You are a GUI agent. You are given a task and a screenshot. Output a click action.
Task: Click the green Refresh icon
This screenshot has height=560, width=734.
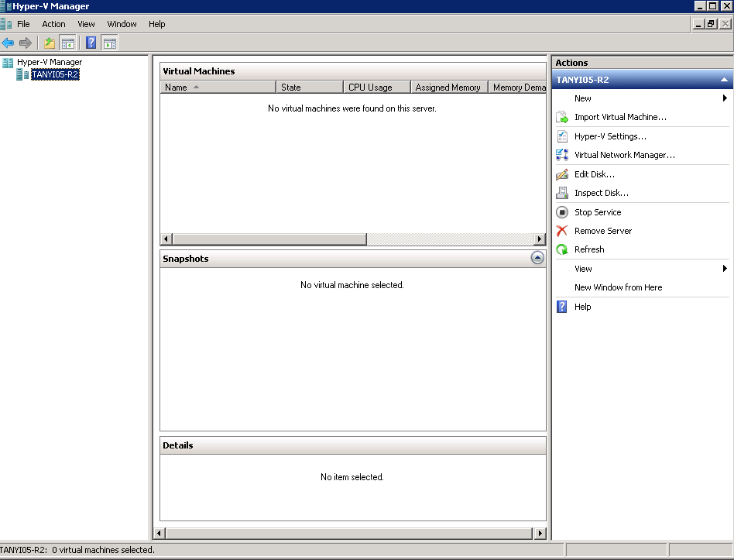(x=562, y=249)
